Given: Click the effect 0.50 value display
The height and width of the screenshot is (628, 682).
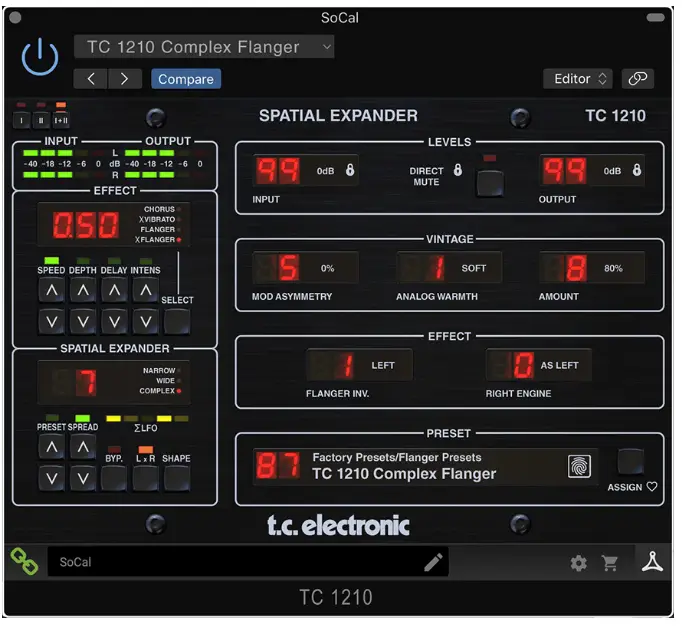Looking at the screenshot, I should (86, 225).
